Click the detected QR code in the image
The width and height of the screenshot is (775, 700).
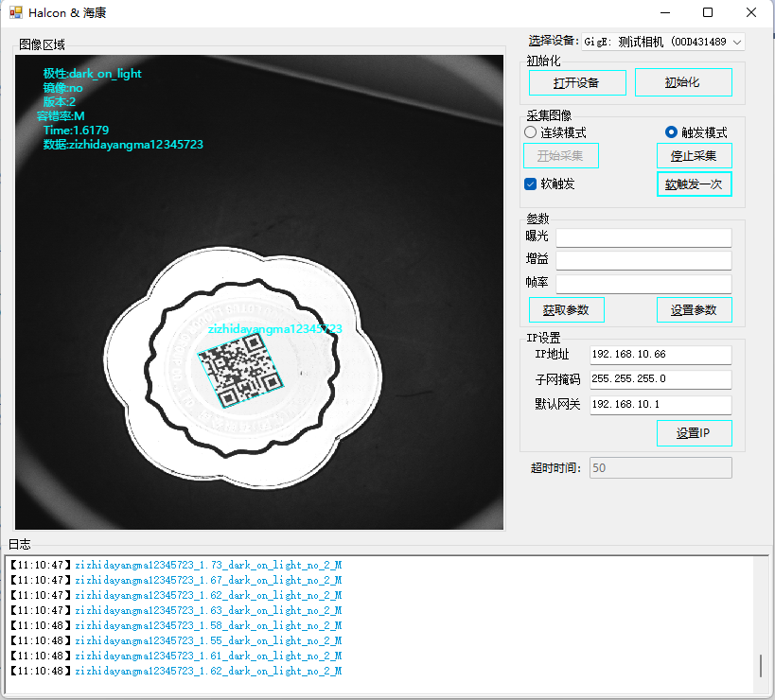pos(240,370)
